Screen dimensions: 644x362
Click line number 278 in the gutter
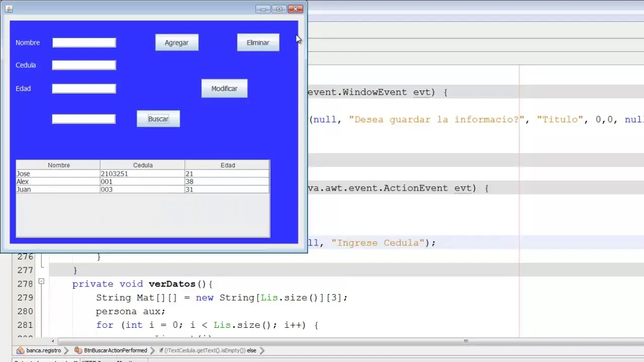pyautogui.click(x=25, y=284)
